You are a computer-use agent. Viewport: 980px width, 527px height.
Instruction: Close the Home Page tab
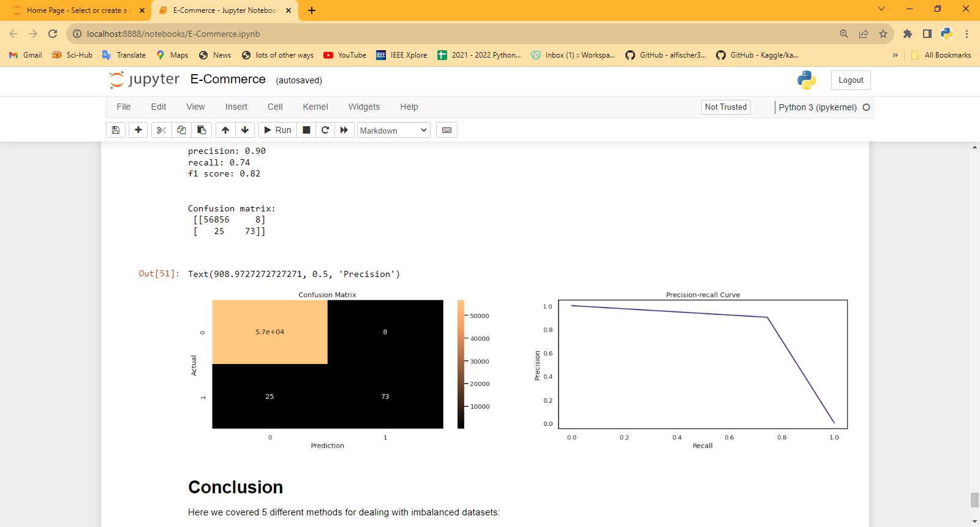tap(142, 10)
